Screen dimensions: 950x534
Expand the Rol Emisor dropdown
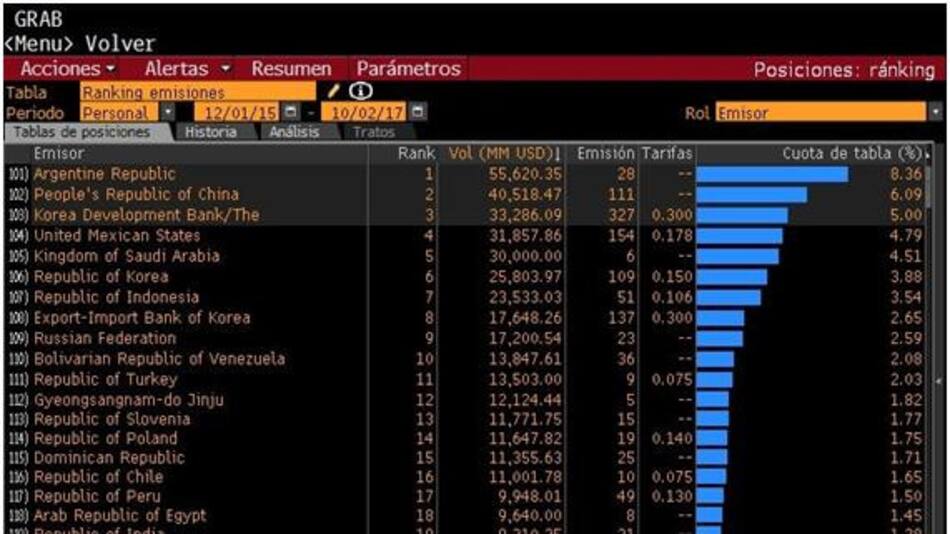pos(934,113)
